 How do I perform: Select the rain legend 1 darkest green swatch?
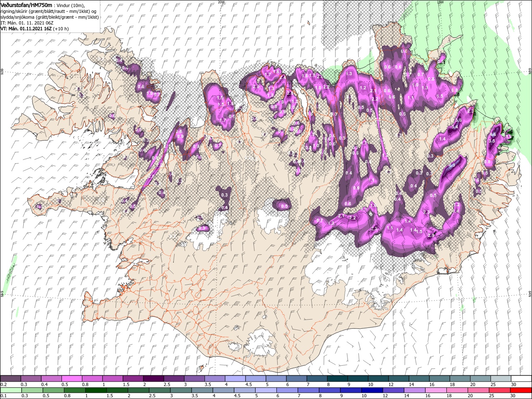point(96,390)
